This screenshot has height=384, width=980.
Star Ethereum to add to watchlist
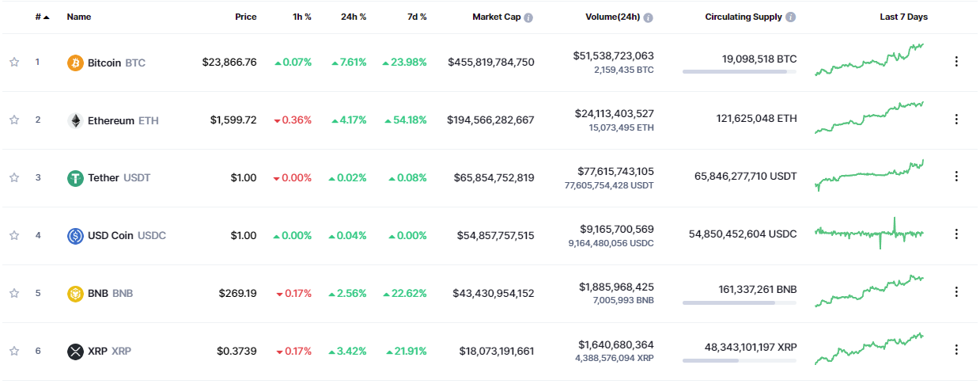click(x=14, y=120)
